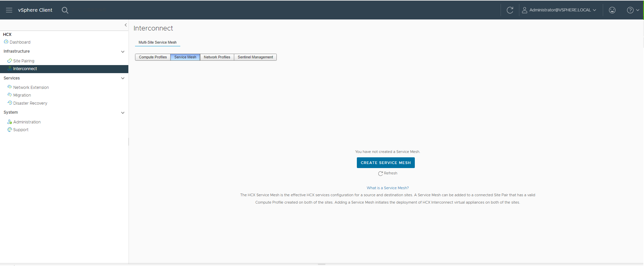The width and height of the screenshot is (644, 266).
Task: Click the circular arrow Refresh icon
Action: [380, 173]
